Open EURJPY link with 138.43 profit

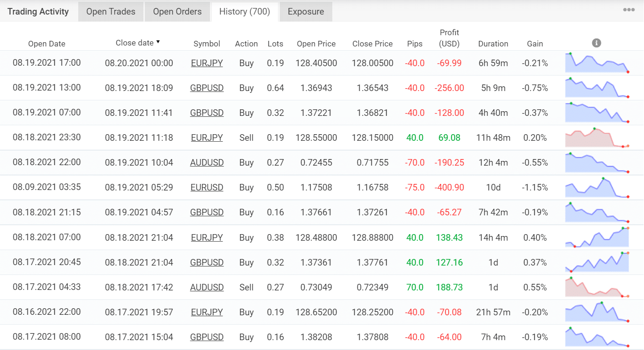pos(207,237)
